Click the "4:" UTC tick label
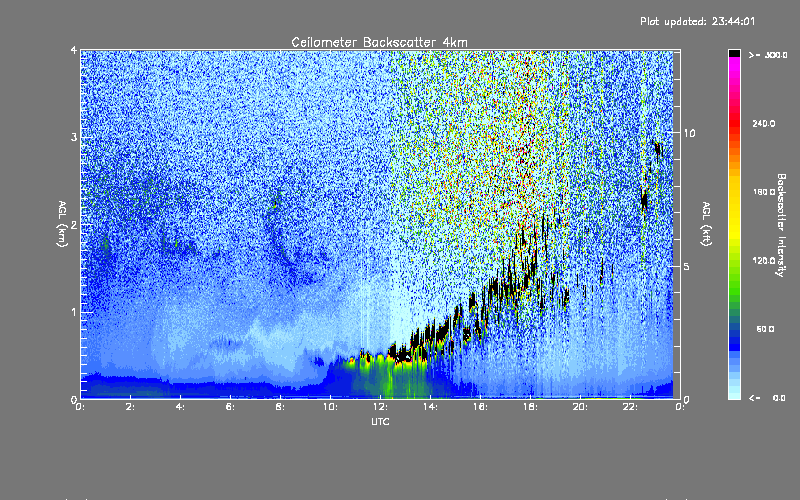The width and height of the screenshot is (800, 500). click(180, 407)
